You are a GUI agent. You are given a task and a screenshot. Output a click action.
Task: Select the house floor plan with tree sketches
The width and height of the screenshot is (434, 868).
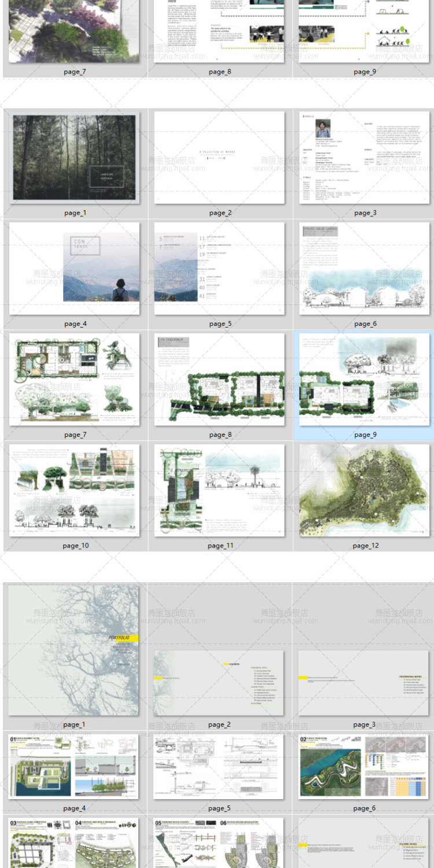[x=74, y=379]
